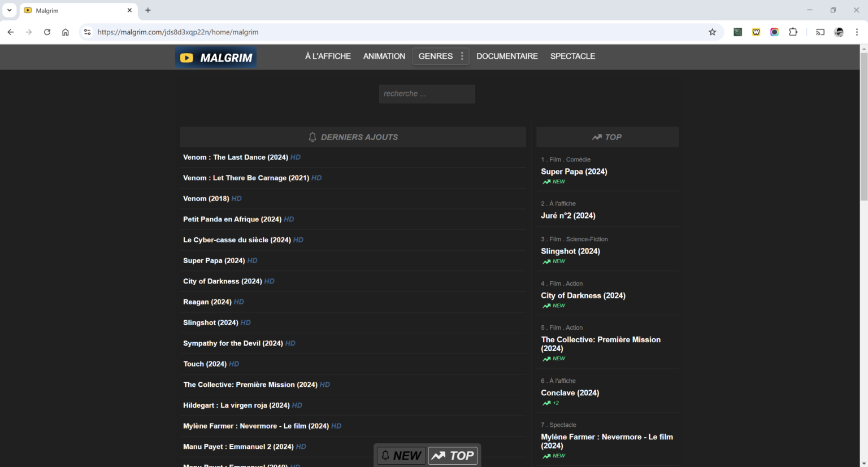The width and height of the screenshot is (868, 467).
Task: Reload the page using the refresh icon
Action: (47, 32)
